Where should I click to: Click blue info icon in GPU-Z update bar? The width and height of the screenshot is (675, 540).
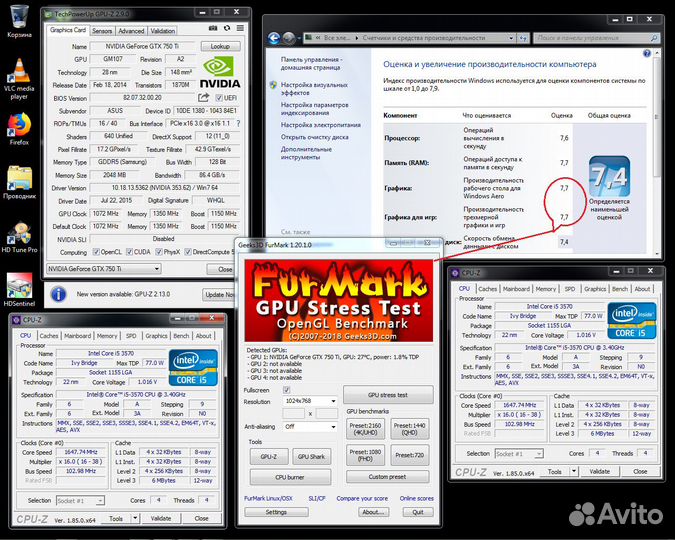click(59, 294)
